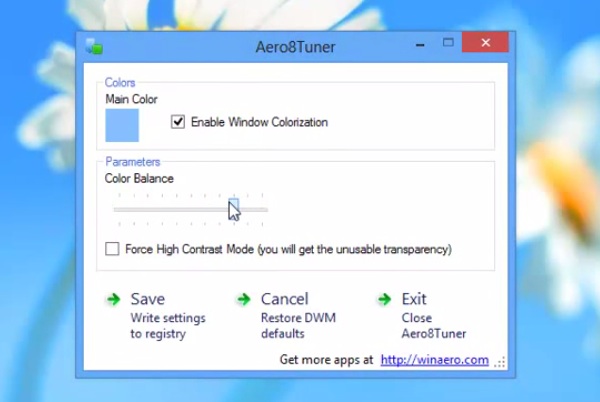Click the Color Balance label
600x402 pixels.
pyautogui.click(x=139, y=179)
